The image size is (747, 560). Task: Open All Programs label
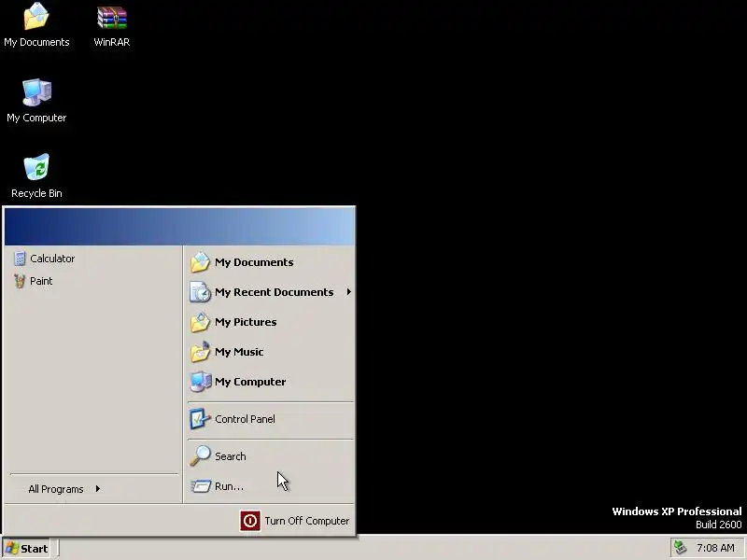click(56, 489)
